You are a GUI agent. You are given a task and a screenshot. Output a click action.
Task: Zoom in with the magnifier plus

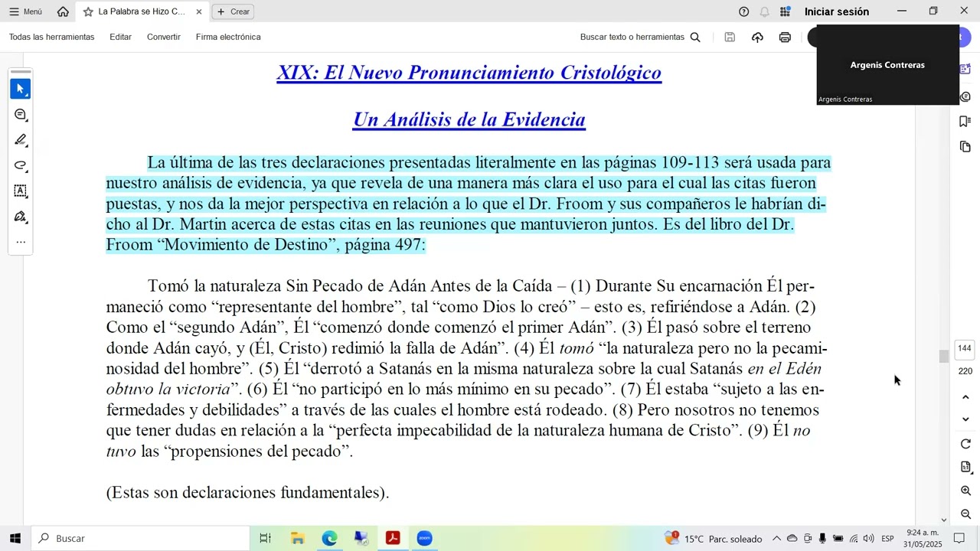[x=965, y=491]
